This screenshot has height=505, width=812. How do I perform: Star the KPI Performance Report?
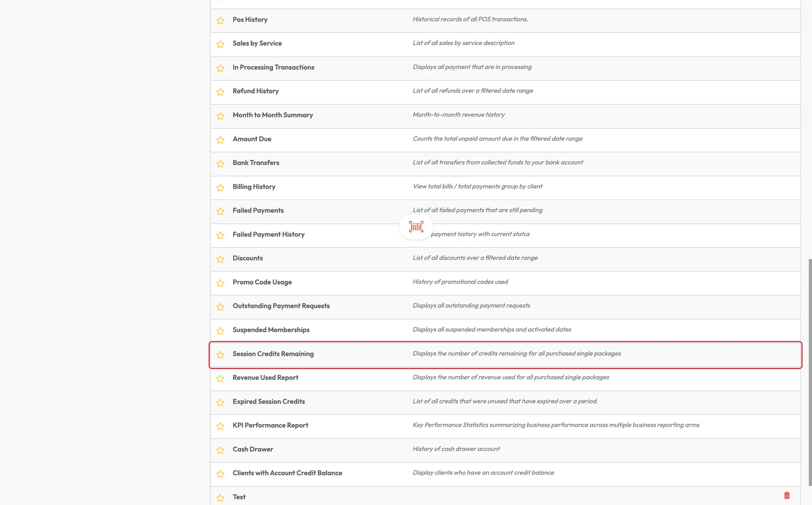pos(220,426)
